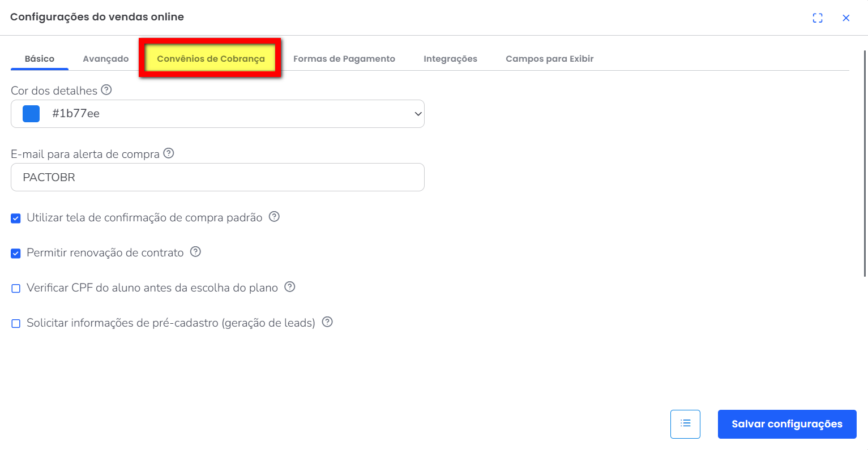868x450 pixels.
Task: Click the E-mail para alerta input field
Action: pyautogui.click(x=217, y=177)
